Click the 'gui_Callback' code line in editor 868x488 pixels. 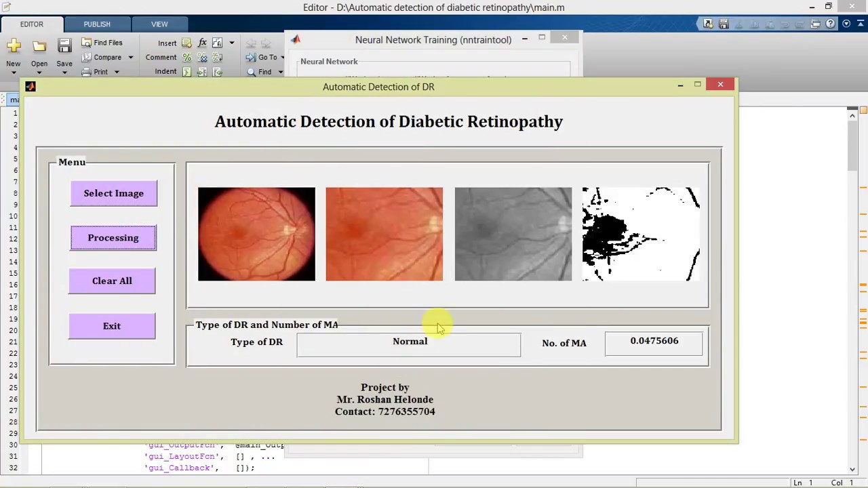[201, 468]
